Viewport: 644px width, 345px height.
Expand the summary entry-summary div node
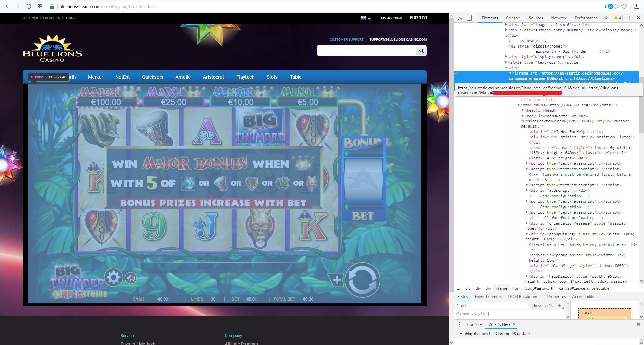pyautogui.click(x=506, y=30)
